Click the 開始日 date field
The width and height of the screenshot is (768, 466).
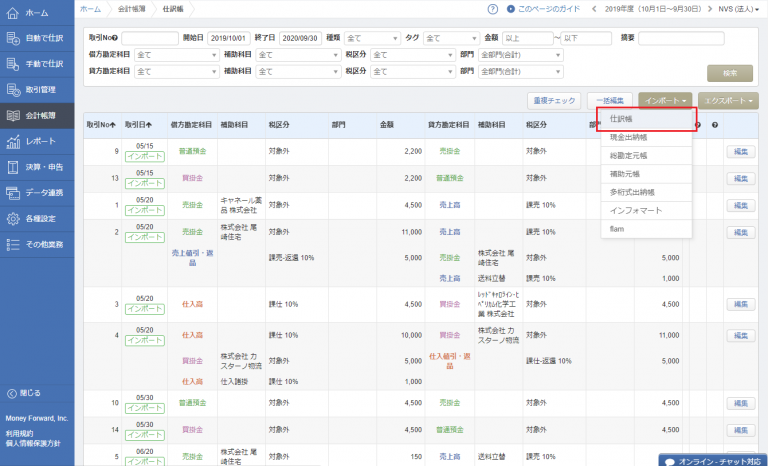[229, 38]
